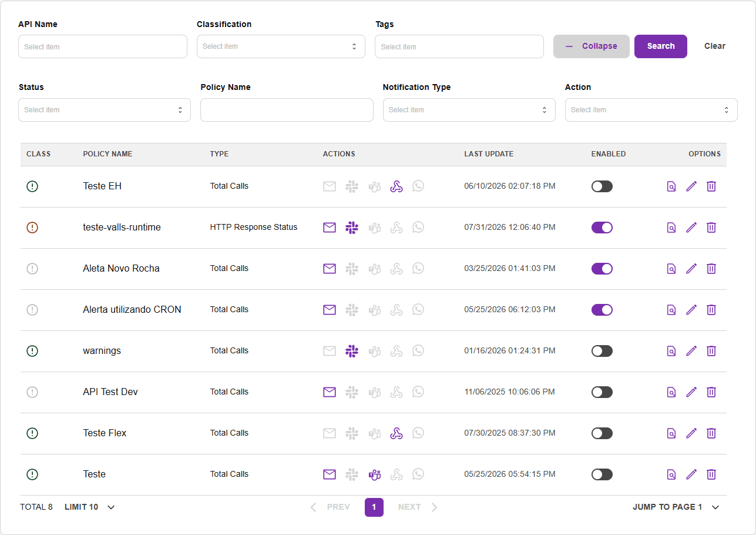Image resolution: width=756 pixels, height=535 pixels.
Task: Enable the Teste EH policy toggle
Action: tap(602, 186)
